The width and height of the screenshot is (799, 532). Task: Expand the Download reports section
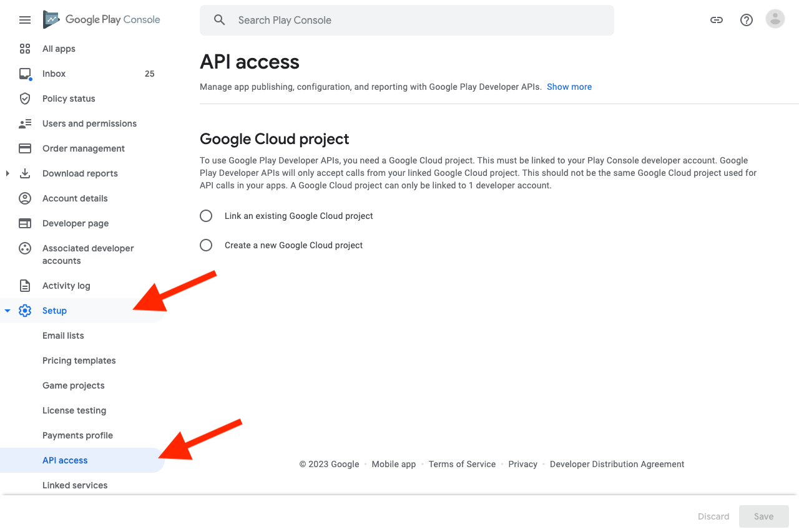(6, 173)
